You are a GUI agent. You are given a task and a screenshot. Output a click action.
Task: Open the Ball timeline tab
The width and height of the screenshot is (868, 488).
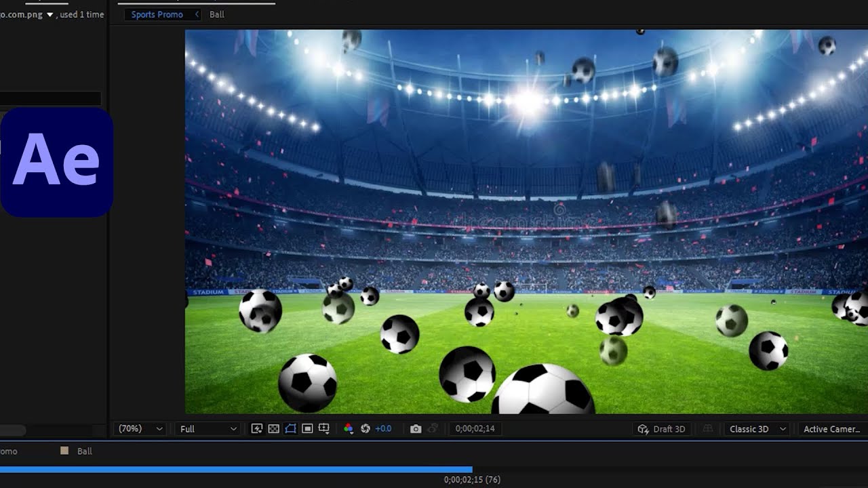pyautogui.click(x=84, y=451)
